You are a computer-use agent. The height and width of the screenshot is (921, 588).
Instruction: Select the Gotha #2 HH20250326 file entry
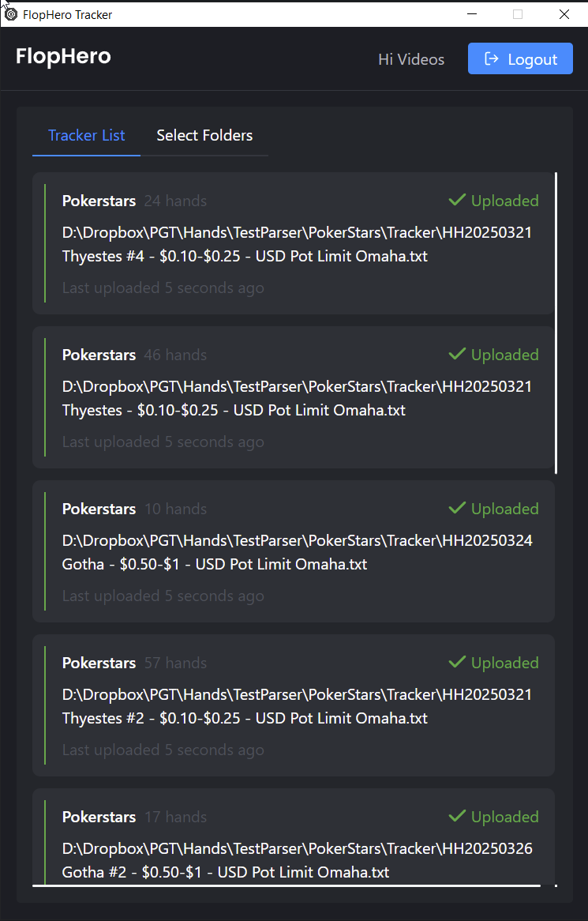(294, 836)
